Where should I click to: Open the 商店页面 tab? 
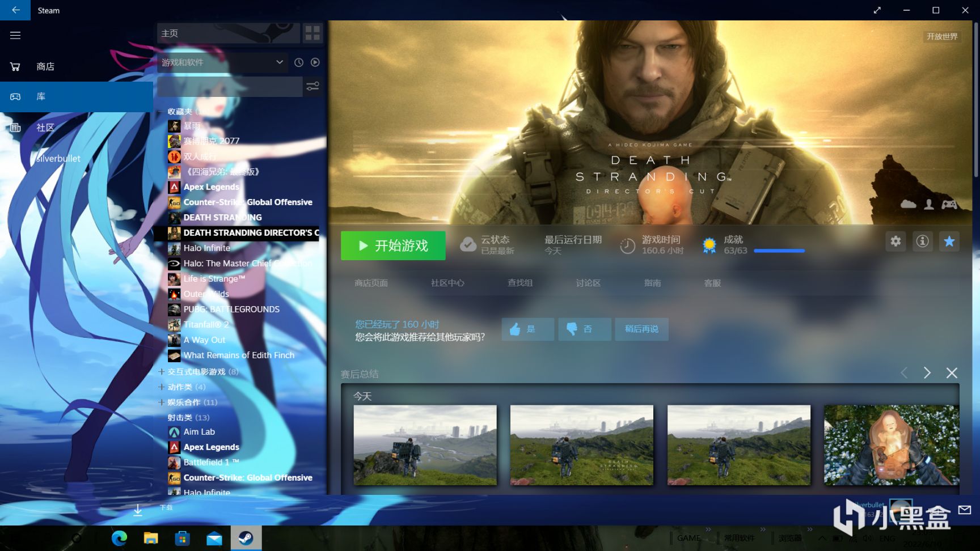tap(371, 283)
